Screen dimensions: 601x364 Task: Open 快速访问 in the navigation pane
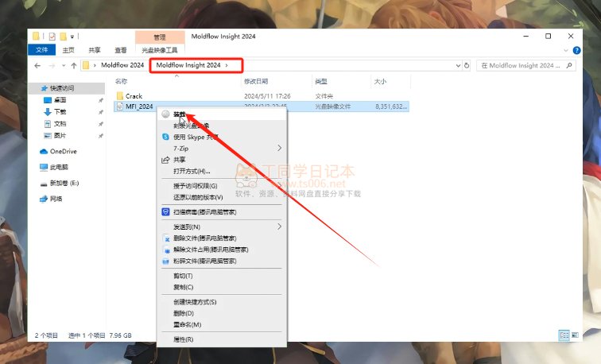[62, 88]
